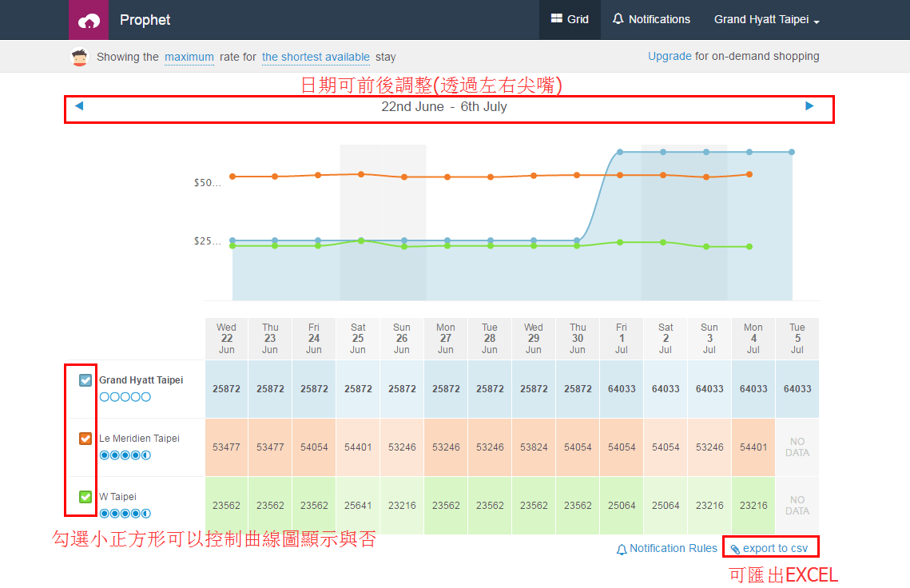Image resolution: width=910 pixels, height=588 pixels.
Task: Click the Upgrade link
Action: [x=670, y=56]
